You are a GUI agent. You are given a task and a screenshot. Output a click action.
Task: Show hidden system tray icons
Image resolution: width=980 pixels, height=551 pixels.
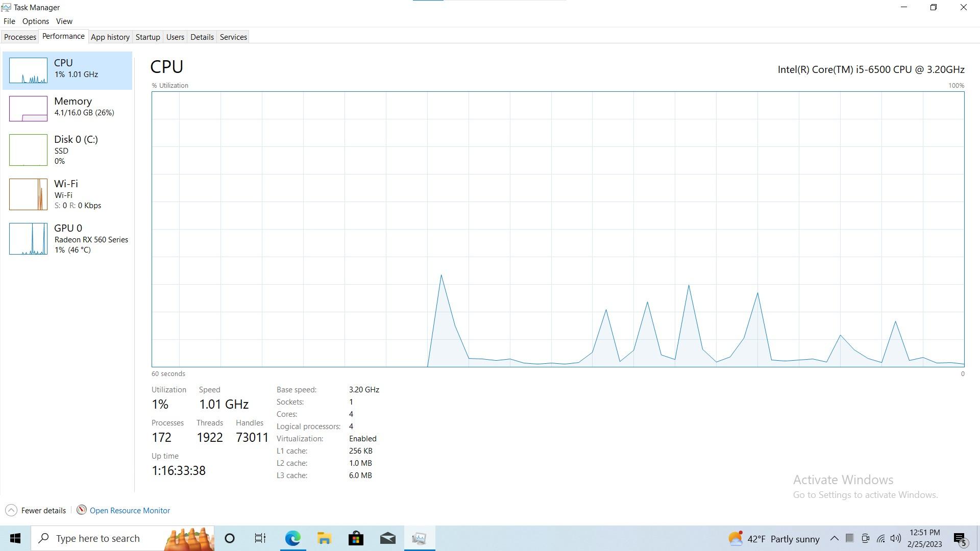[835, 538]
